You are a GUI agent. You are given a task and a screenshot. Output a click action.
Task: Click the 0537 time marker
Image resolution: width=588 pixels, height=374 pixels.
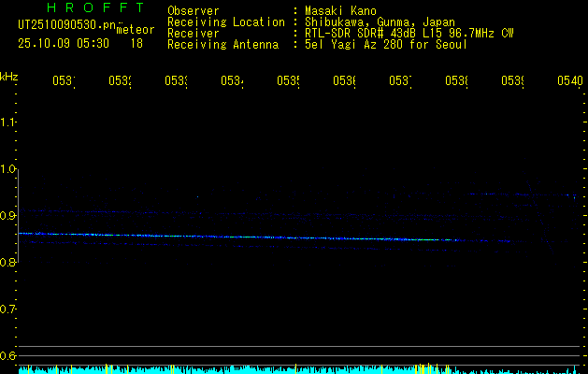[400, 80]
